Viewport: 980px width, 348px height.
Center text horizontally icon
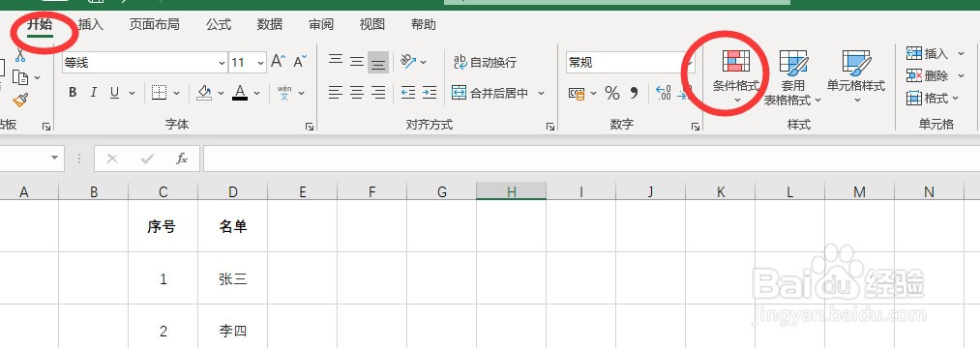click(x=357, y=93)
